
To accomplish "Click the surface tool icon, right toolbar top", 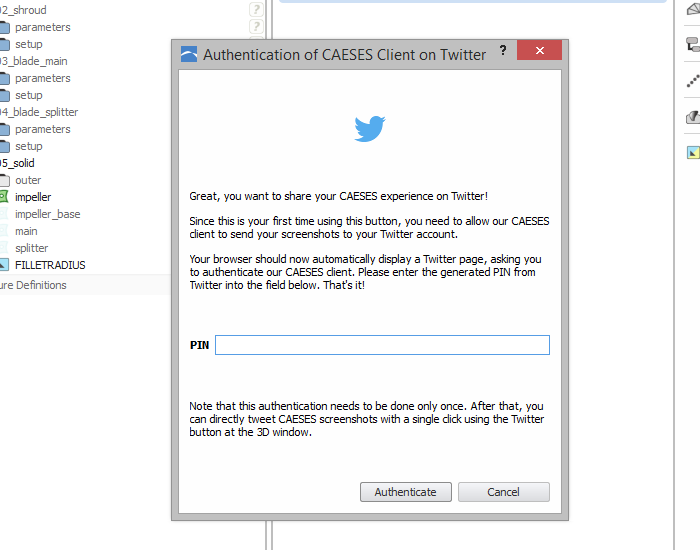I will (693, 8).
